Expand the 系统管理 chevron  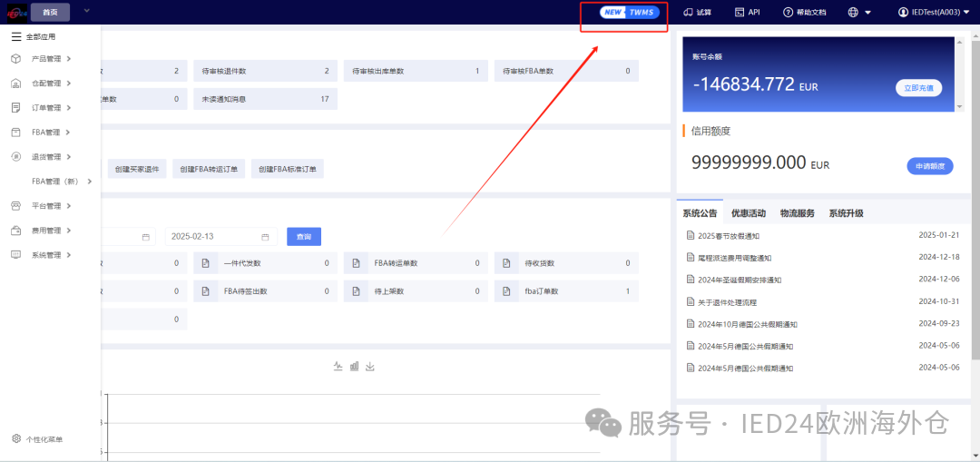pos(68,254)
